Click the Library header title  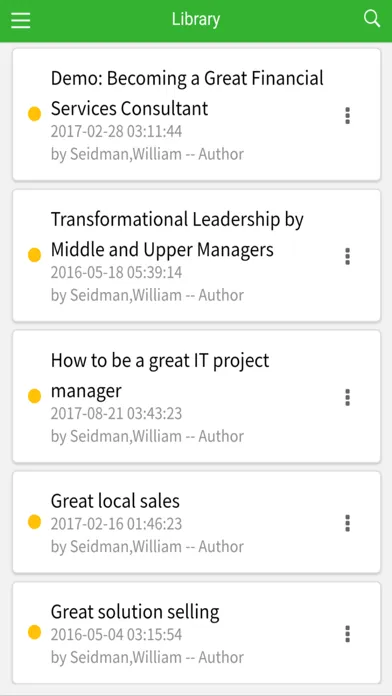pyautogui.click(x=196, y=20)
